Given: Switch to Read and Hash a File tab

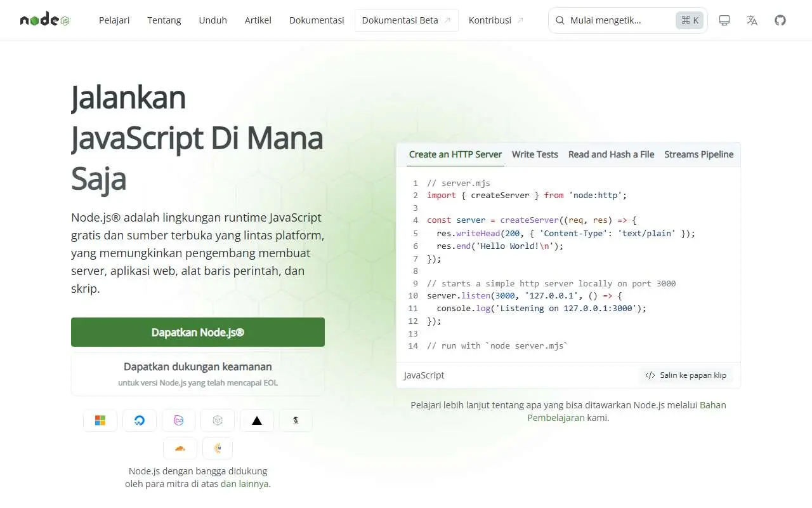Looking at the screenshot, I should (x=612, y=154).
